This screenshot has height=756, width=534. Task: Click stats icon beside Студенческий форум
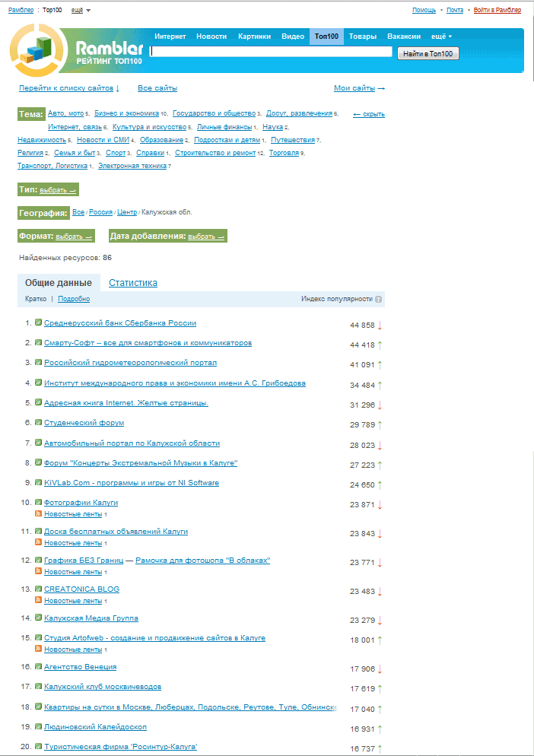[x=39, y=422]
